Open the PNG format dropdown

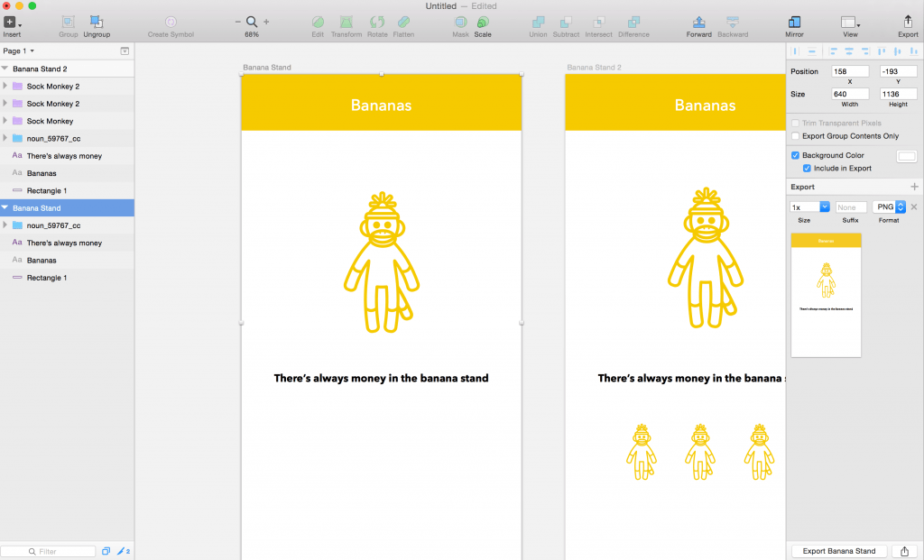889,207
